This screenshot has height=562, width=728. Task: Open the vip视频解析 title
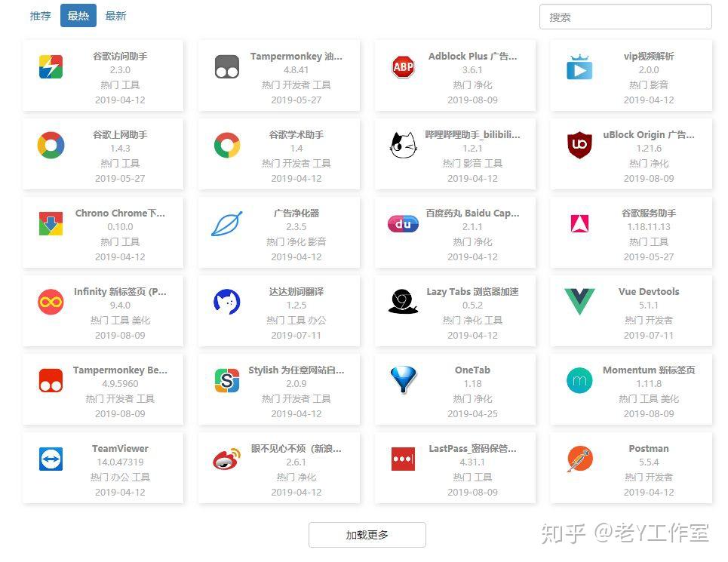649,56
